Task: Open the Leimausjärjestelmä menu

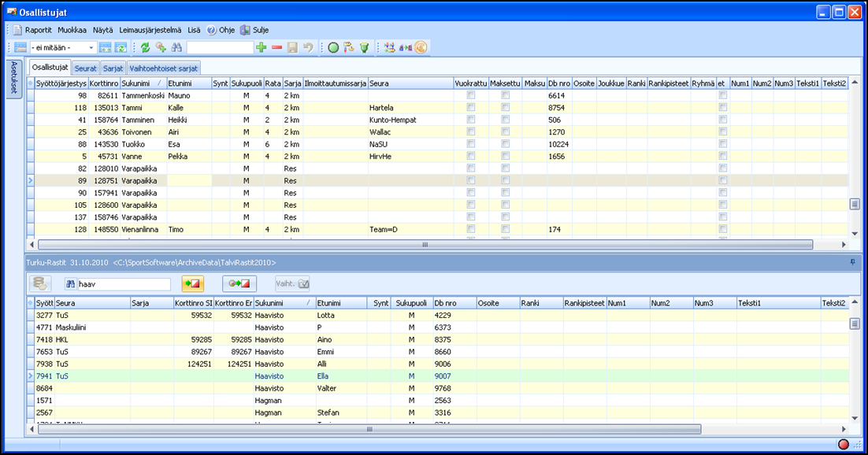Action: click(x=150, y=31)
